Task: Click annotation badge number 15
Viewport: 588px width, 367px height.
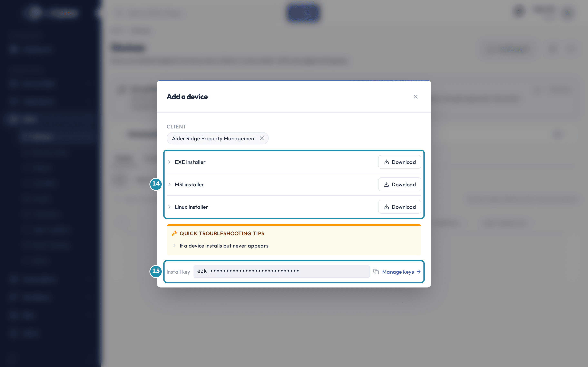Action: (156, 271)
